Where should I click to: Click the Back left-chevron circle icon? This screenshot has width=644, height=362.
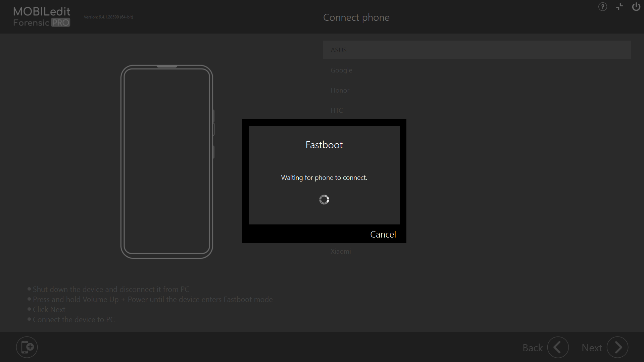[558, 347]
